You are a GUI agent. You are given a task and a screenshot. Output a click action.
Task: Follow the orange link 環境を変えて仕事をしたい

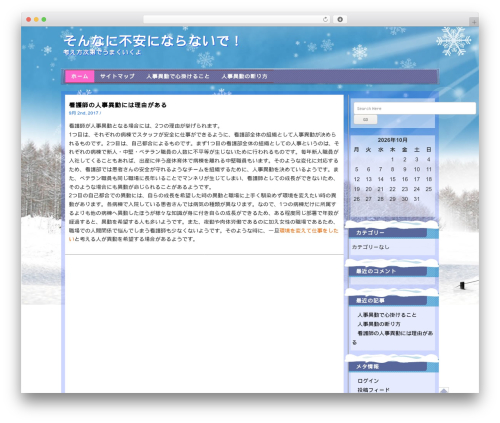pos(308,231)
